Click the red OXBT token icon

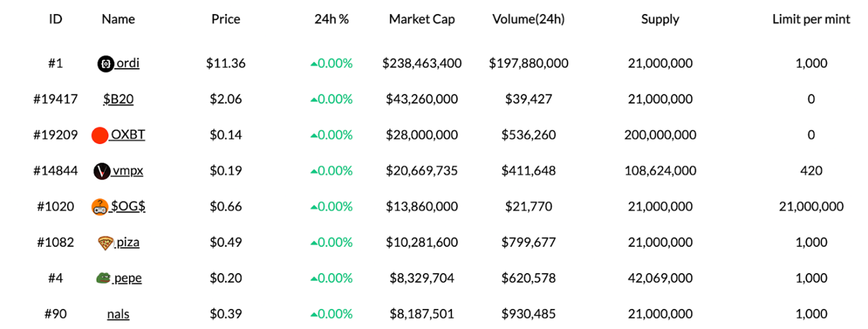pyautogui.click(x=100, y=135)
